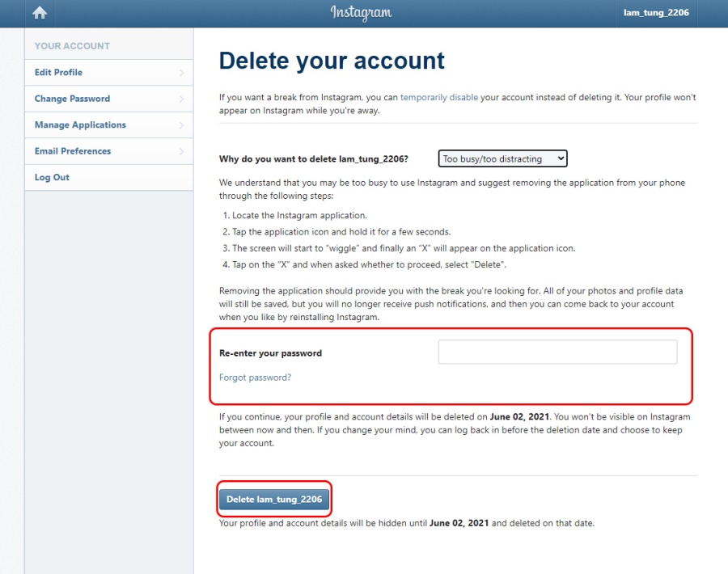Click the lam_tung_2206 username in the header
The height and width of the screenshot is (574, 728).
(656, 13)
